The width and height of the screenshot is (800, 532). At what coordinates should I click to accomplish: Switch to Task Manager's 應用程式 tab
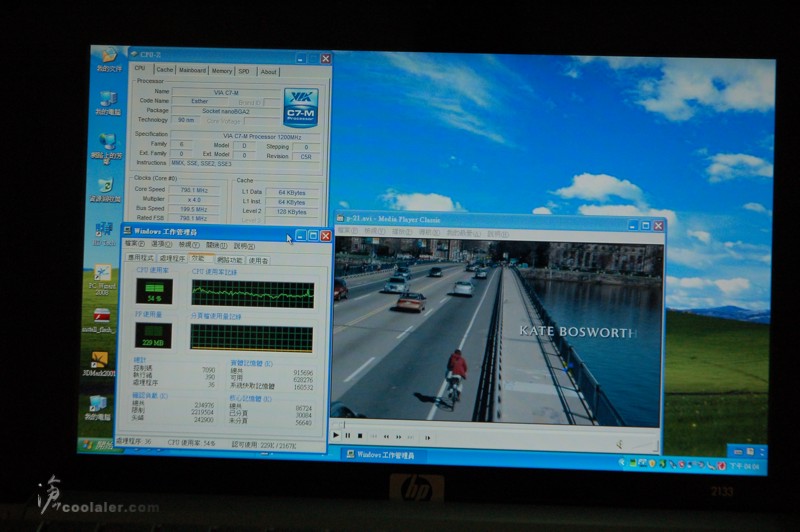pos(140,258)
